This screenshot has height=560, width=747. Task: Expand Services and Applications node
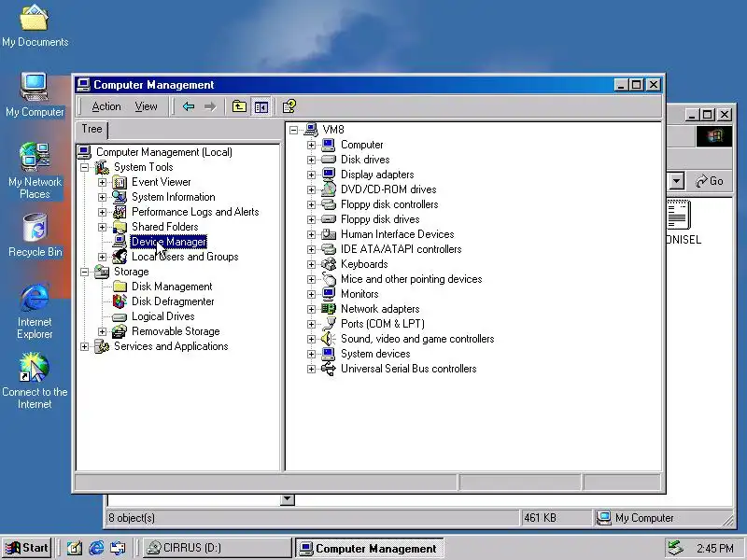click(x=84, y=346)
